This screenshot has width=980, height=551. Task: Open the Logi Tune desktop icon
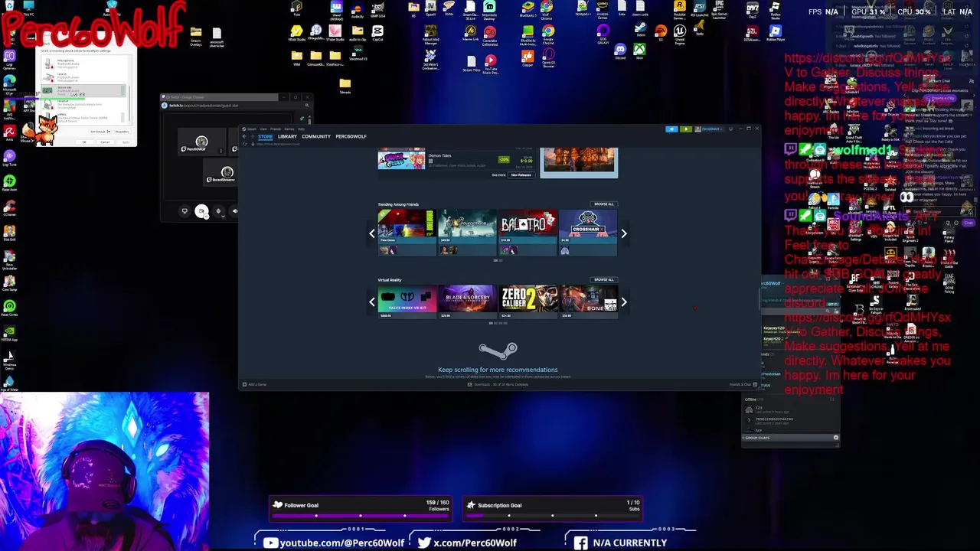click(x=10, y=158)
